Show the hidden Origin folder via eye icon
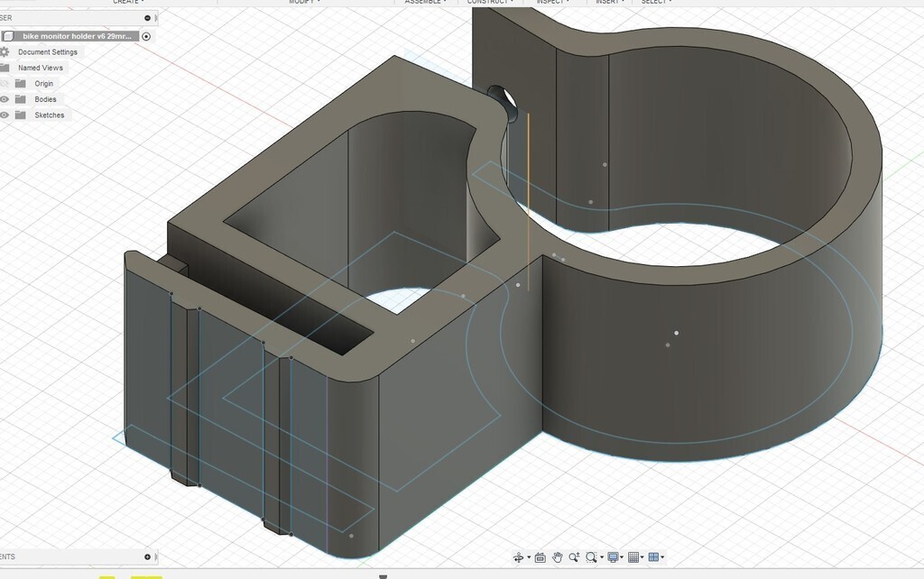Image resolution: width=924 pixels, height=579 pixels. (x=5, y=84)
